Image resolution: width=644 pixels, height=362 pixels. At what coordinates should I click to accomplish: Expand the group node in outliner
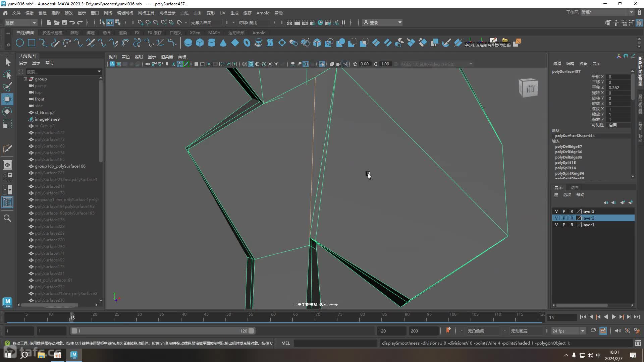pyautogui.click(x=25, y=79)
